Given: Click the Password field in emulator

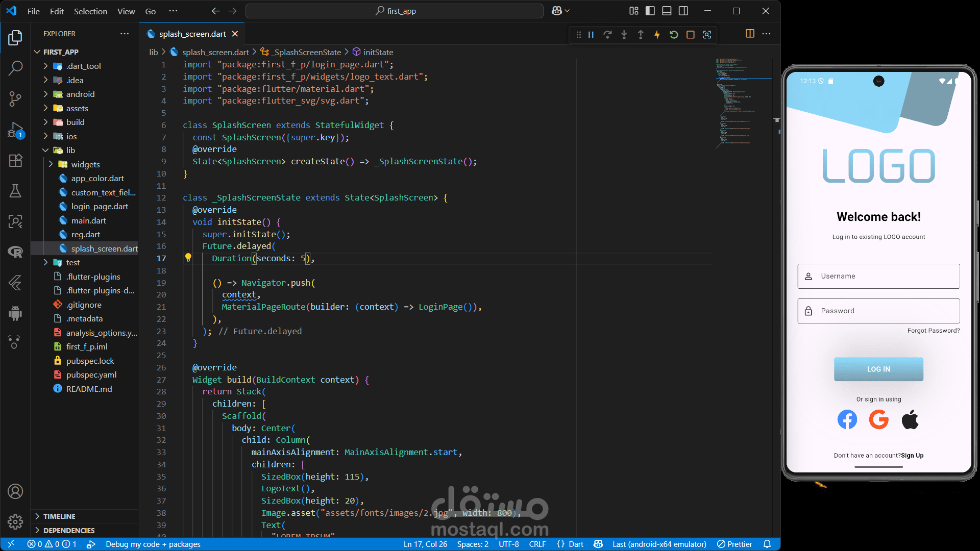Looking at the screenshot, I should [878, 311].
